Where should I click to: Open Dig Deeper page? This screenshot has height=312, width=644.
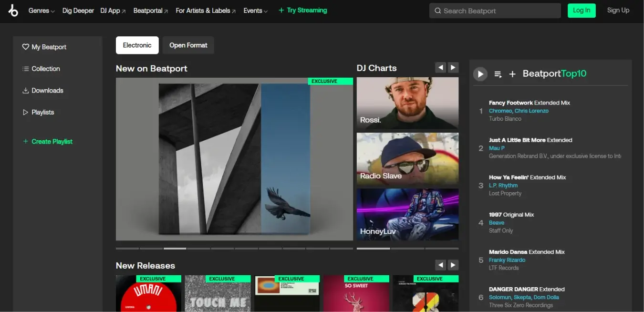(78, 10)
